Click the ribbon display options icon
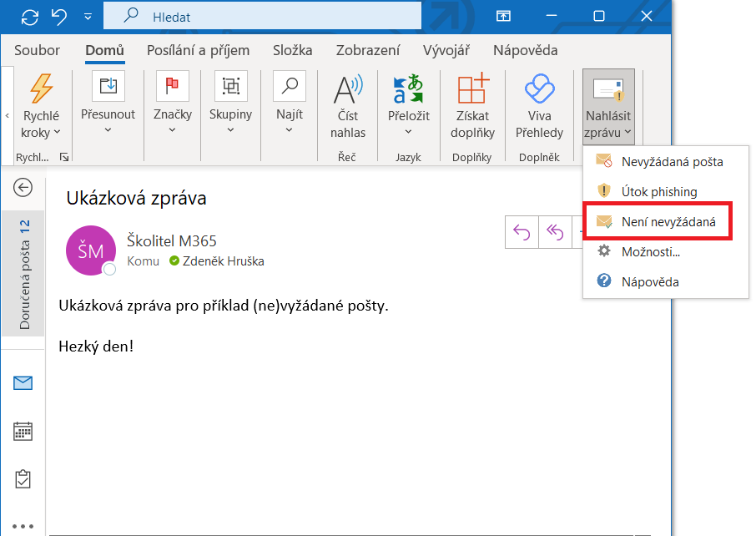Viewport: 756px width, 536px height. coord(503,17)
